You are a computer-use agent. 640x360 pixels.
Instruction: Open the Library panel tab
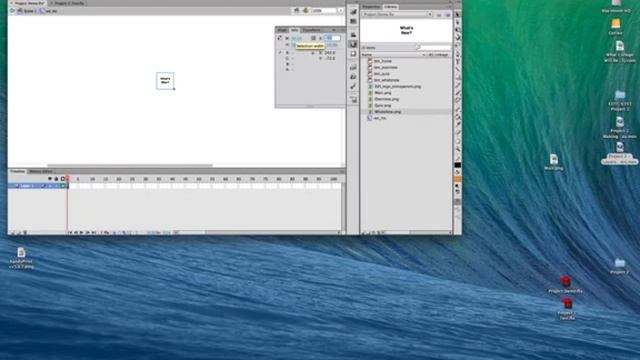pos(390,7)
